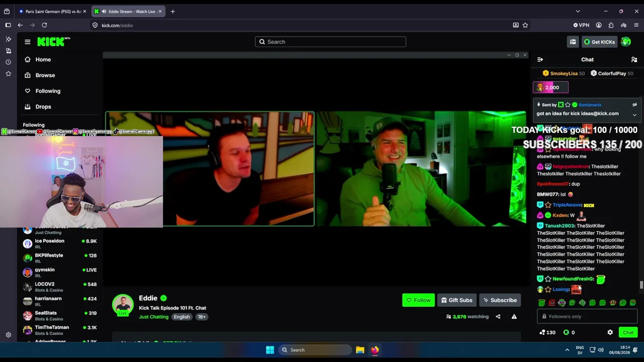Click Eddie's profile avatar
The height and width of the screenshot is (362, 644).
coord(123,305)
